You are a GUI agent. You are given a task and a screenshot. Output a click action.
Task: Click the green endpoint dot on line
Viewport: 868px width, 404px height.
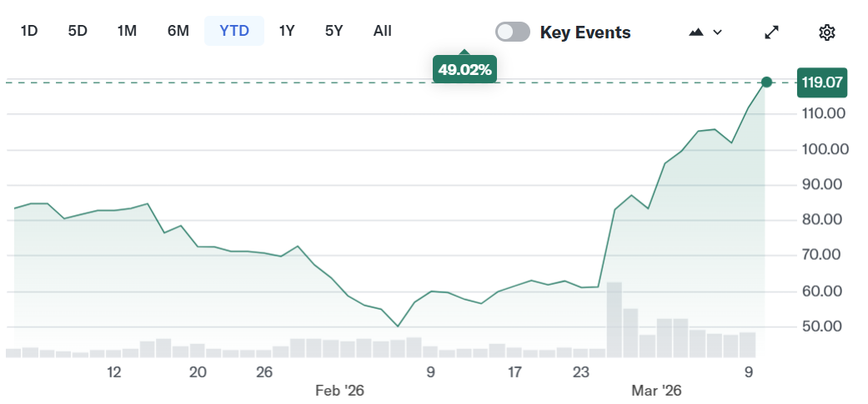(766, 82)
